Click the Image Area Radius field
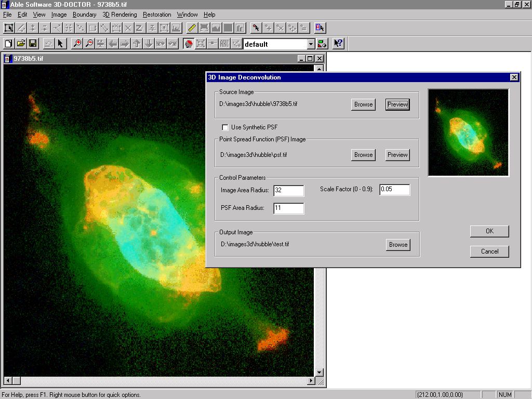The image size is (532, 399). [x=289, y=190]
